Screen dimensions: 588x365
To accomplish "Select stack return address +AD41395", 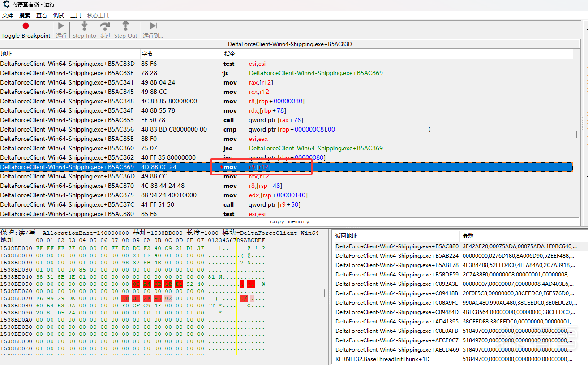I will coord(460,321).
